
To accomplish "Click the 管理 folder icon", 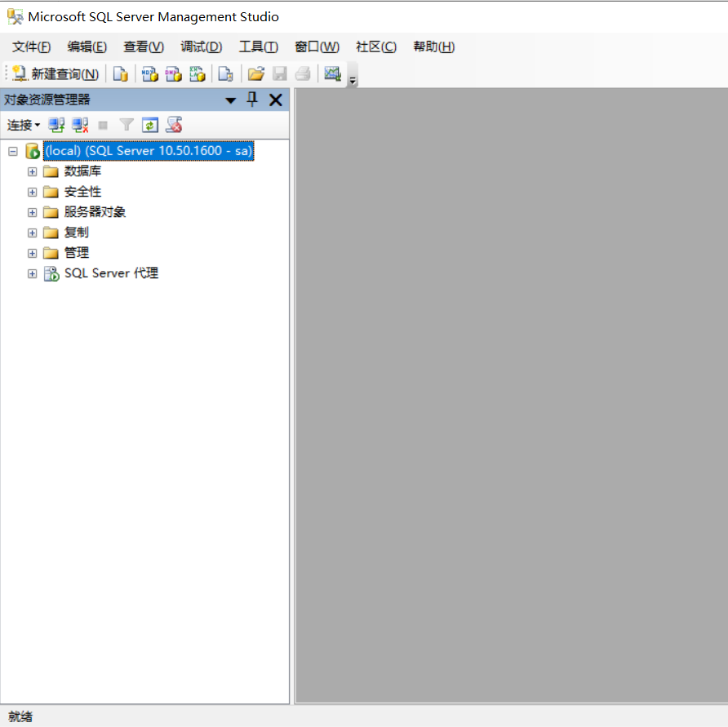I will coord(51,253).
